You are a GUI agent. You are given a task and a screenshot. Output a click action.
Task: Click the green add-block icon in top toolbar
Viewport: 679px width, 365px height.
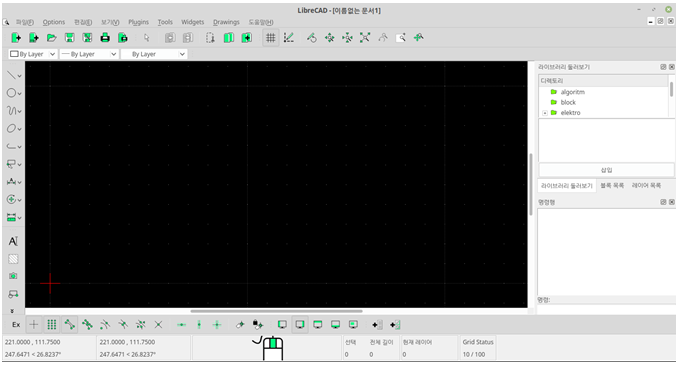[x=246, y=38]
